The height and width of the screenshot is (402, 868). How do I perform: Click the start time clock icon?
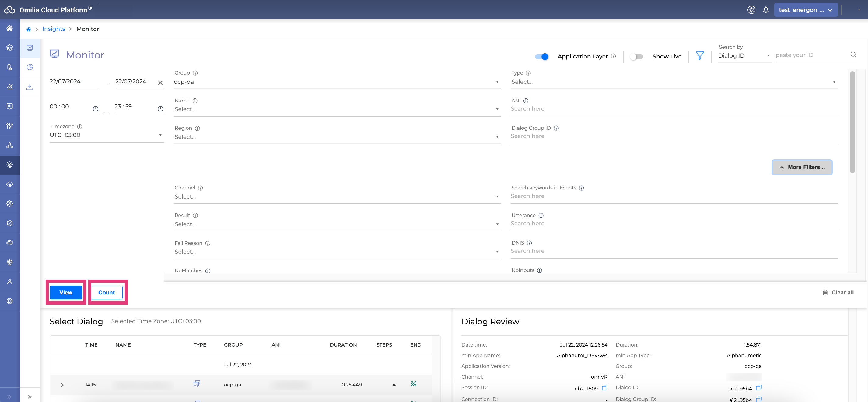click(95, 109)
